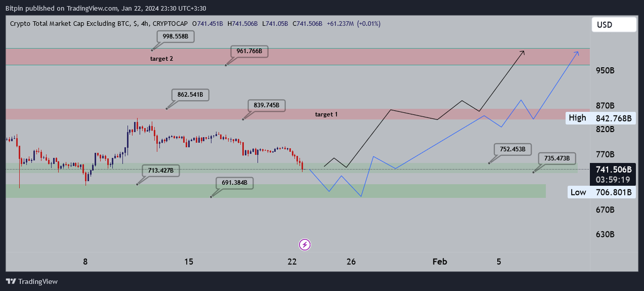Click the Feb date on time axis
Screen dimensions: 644x291
coord(440,262)
